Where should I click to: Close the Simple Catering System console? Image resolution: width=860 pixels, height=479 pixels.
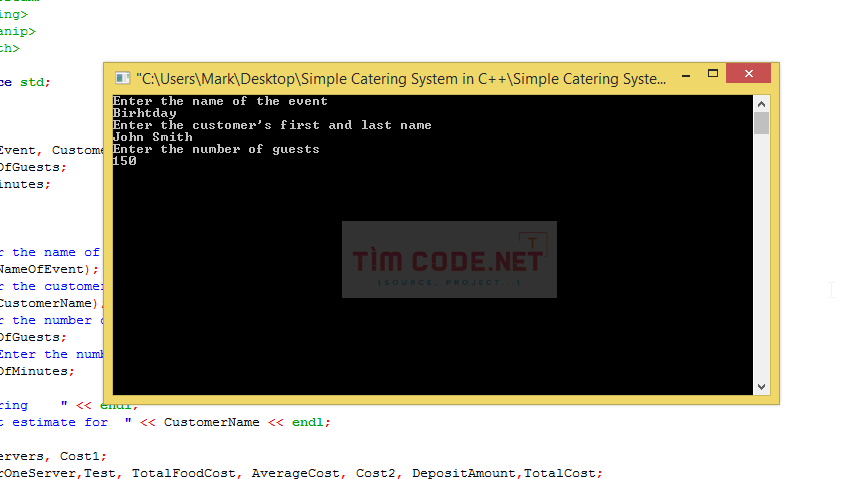point(748,74)
